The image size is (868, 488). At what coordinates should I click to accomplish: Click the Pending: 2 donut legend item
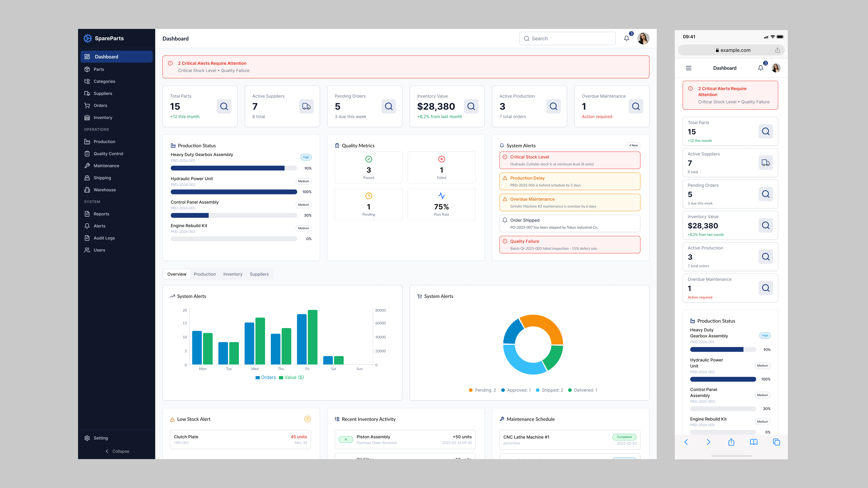(x=482, y=390)
